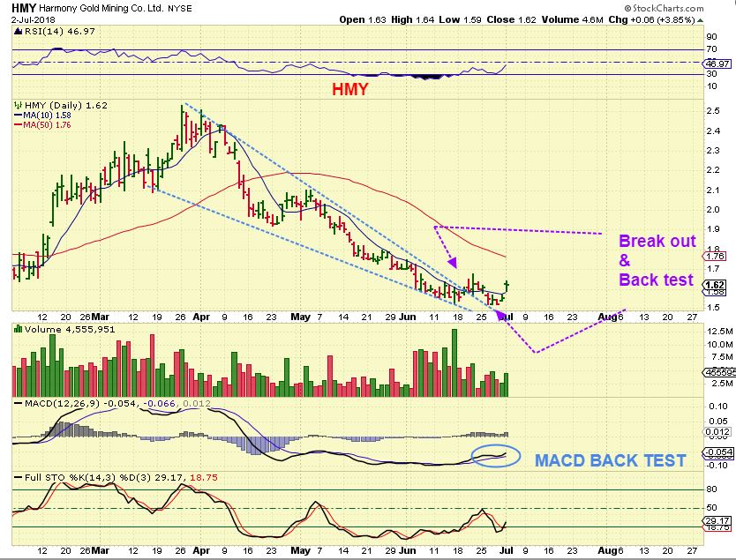This screenshot has height=560, width=736.
Task: Click the 'Close 1.62' quote value
Action: [x=511, y=19]
